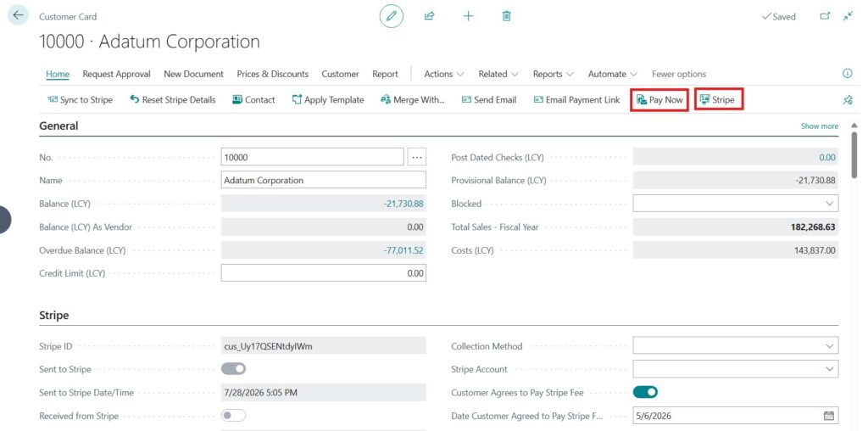Click the pencil edit icon
Viewport: 868px width, 431px height.
(x=392, y=17)
